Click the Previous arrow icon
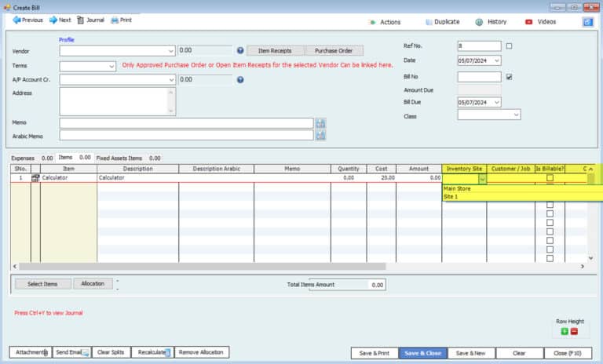This screenshot has height=364, width=603. pos(16,20)
